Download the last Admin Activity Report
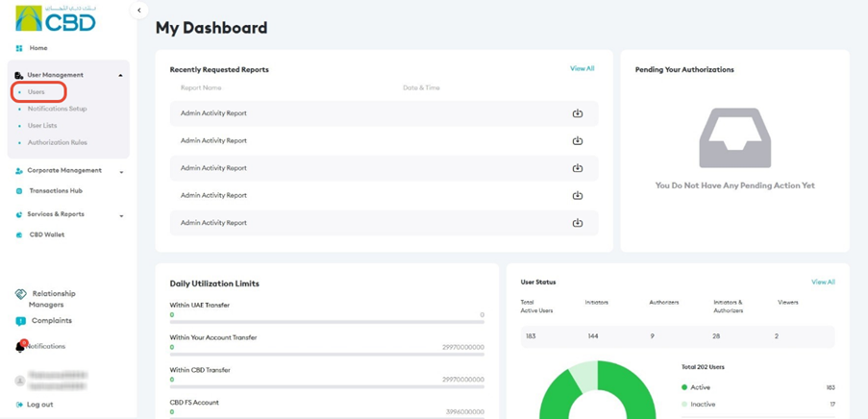This screenshot has width=868, height=419. point(578,223)
